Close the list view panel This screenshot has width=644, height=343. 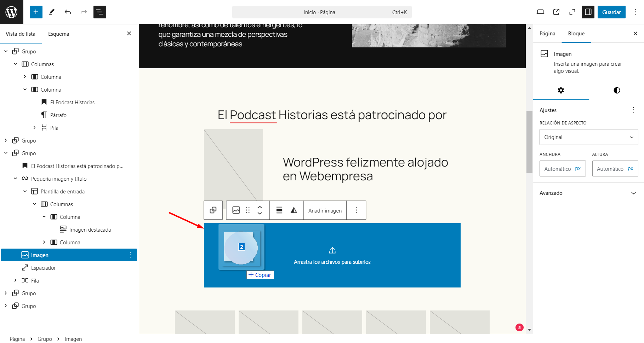[x=129, y=34]
